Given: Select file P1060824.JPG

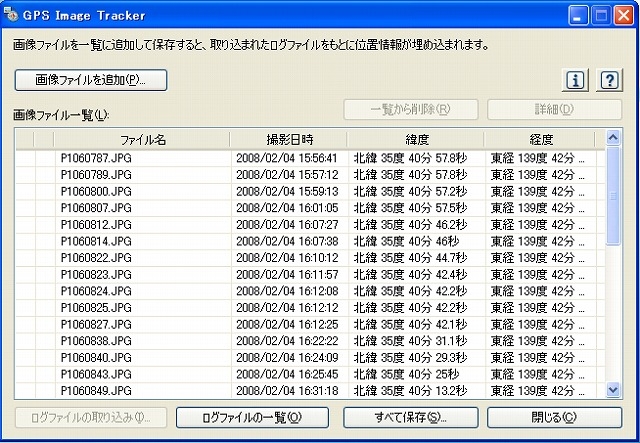Looking at the screenshot, I should (96, 291).
